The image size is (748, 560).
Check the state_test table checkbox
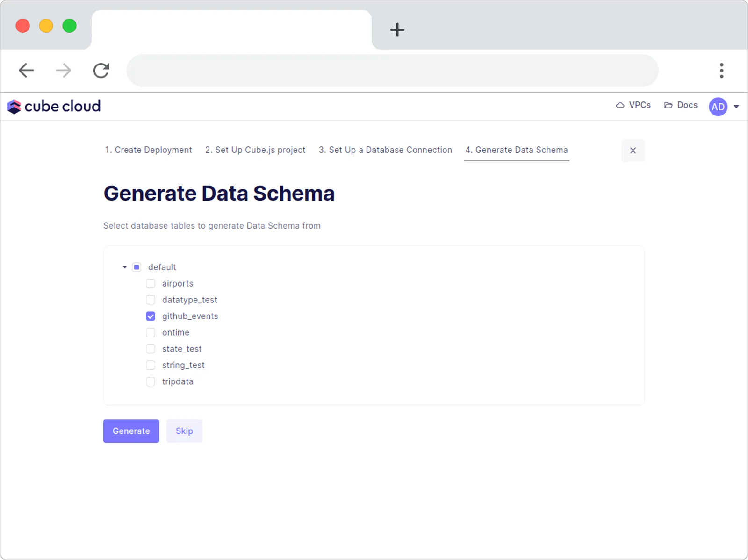151,349
